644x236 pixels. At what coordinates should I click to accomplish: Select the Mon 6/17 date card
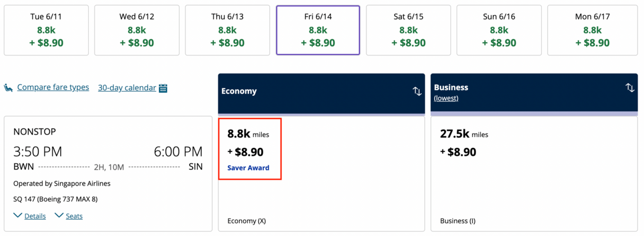click(593, 30)
